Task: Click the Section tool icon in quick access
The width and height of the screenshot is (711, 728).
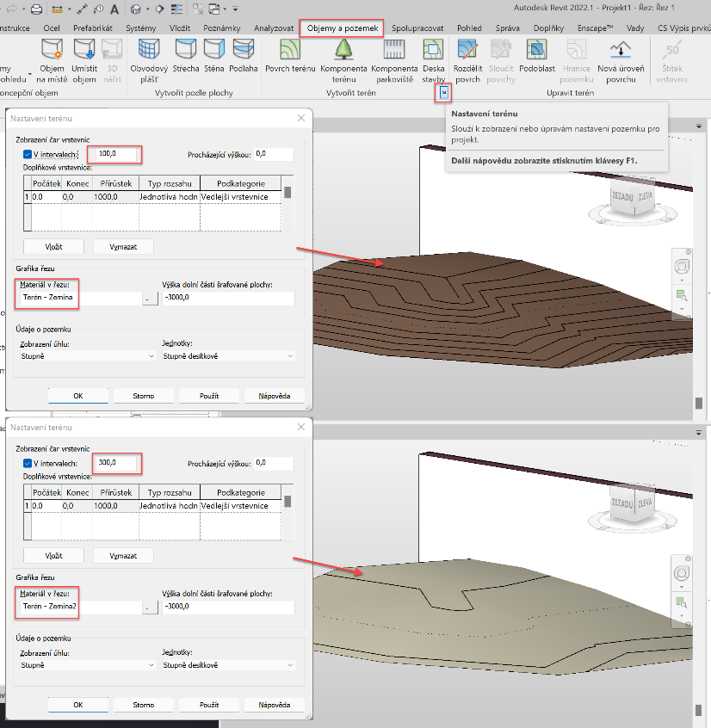Action: click(x=159, y=9)
